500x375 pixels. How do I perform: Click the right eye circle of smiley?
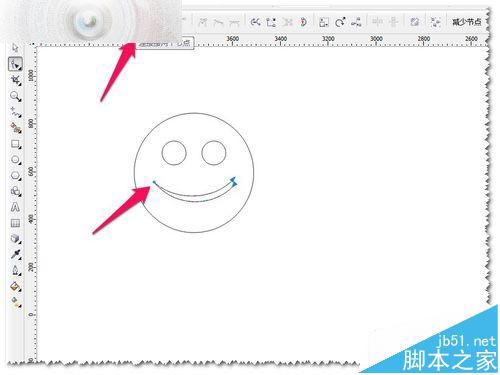click(214, 153)
